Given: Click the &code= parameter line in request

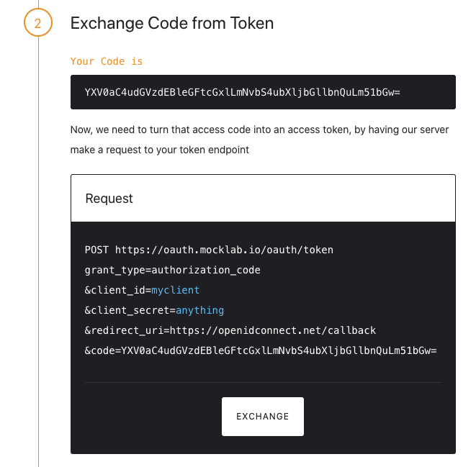Looking at the screenshot, I should [x=261, y=350].
